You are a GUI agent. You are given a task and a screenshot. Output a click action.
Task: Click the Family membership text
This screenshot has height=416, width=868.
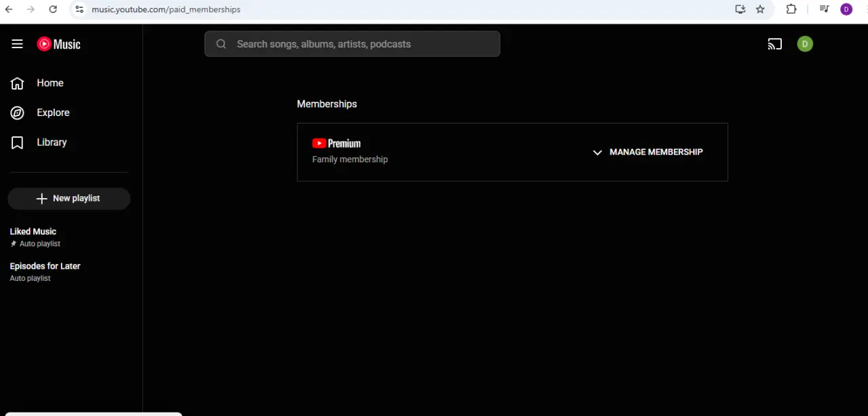(350, 159)
